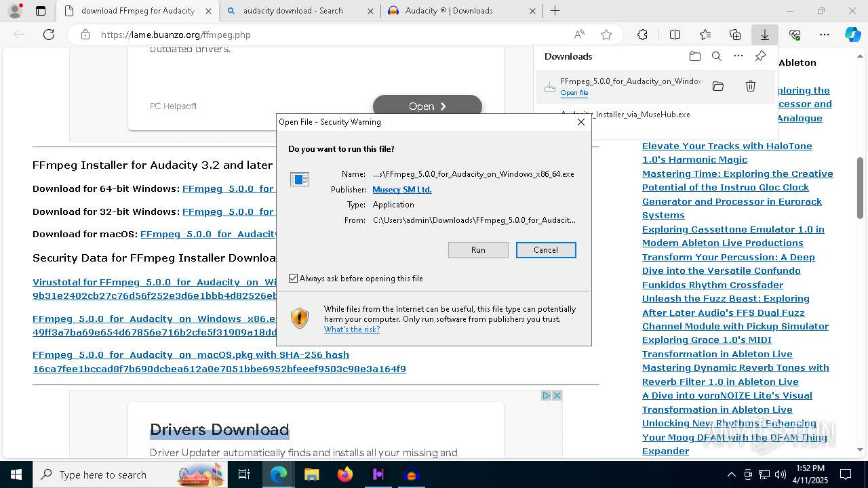Open the Extensions puzzle icon
The image size is (868, 488).
click(642, 35)
